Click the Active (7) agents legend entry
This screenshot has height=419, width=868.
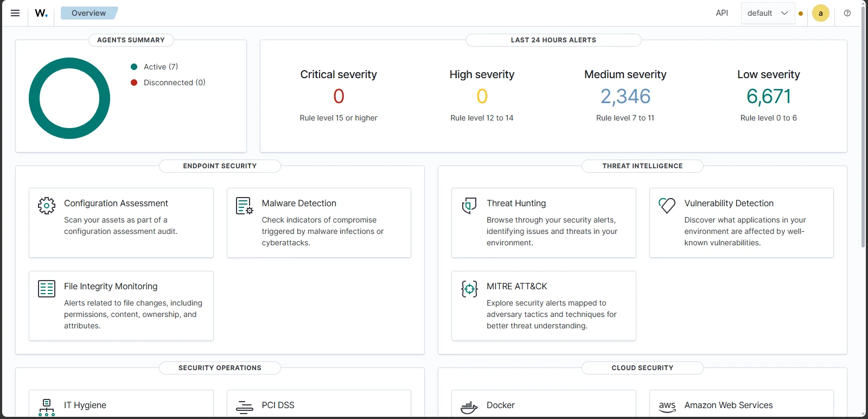coord(155,67)
